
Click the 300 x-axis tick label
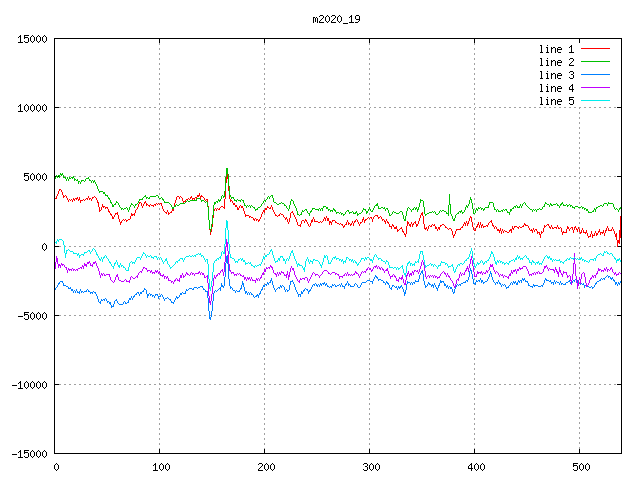click(x=370, y=467)
